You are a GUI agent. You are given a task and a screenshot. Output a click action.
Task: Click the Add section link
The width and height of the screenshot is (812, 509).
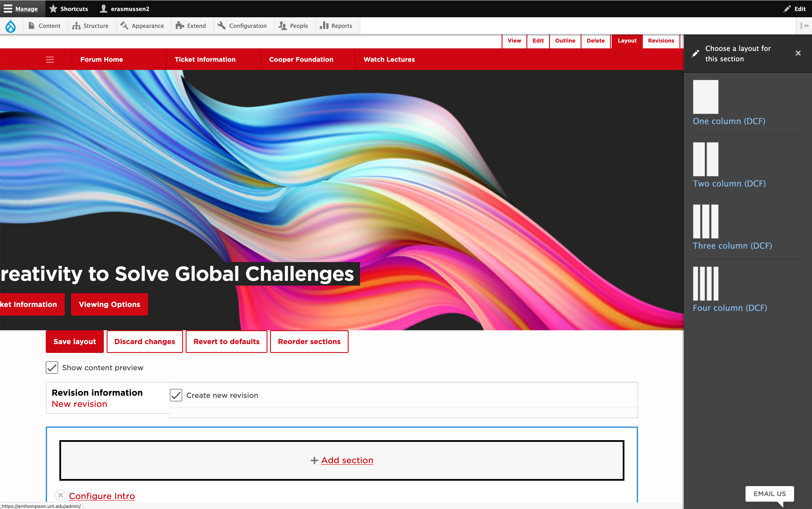click(x=347, y=460)
